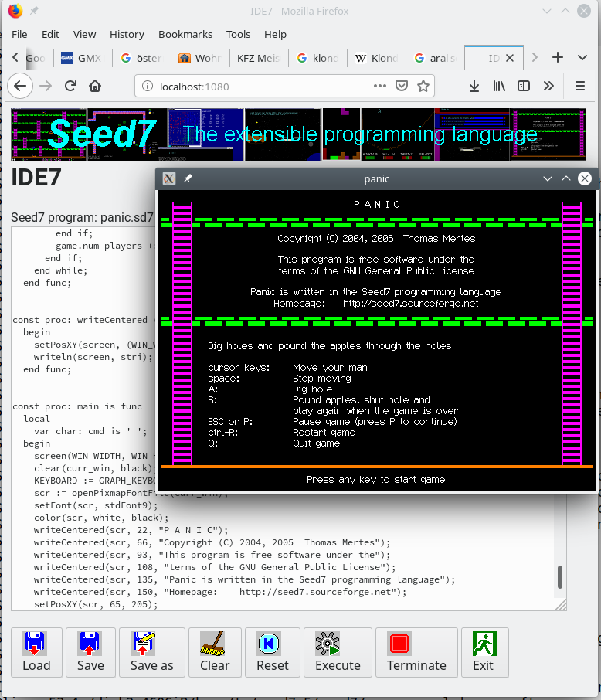Switch to the Wohn tab
Viewport: 601px width, 700px height.
pyautogui.click(x=200, y=58)
